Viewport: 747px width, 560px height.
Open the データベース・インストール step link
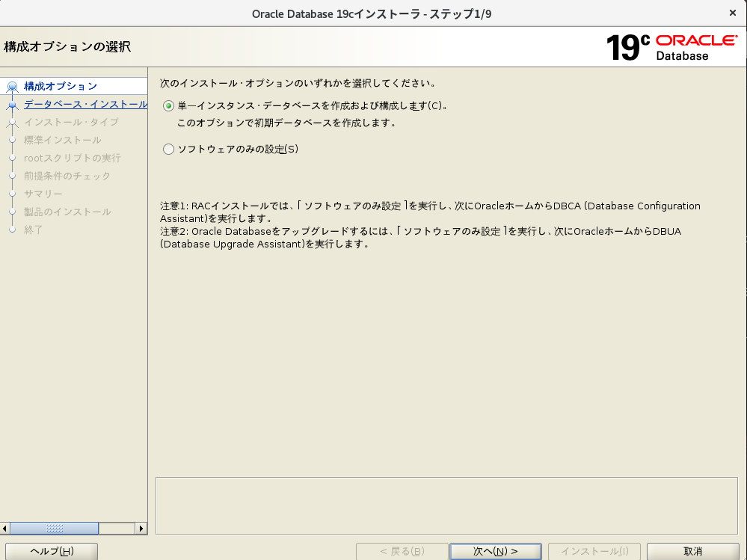(x=85, y=104)
